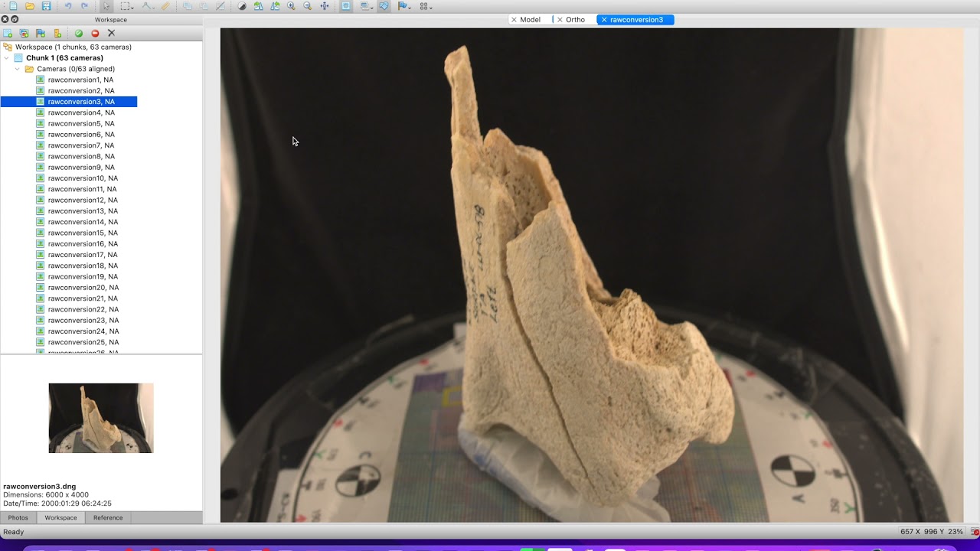Click the status bar icon at far right
Image resolution: width=980 pixels, height=551 pixels.
pyautogui.click(x=974, y=532)
